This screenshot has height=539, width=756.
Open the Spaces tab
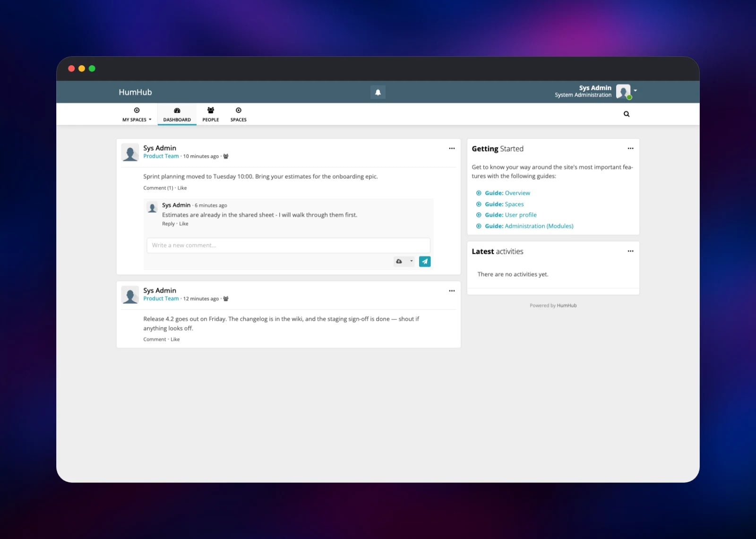click(x=239, y=114)
